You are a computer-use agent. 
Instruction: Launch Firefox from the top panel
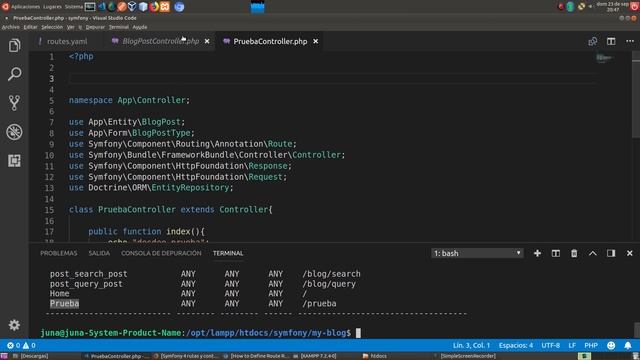tap(154, 7)
